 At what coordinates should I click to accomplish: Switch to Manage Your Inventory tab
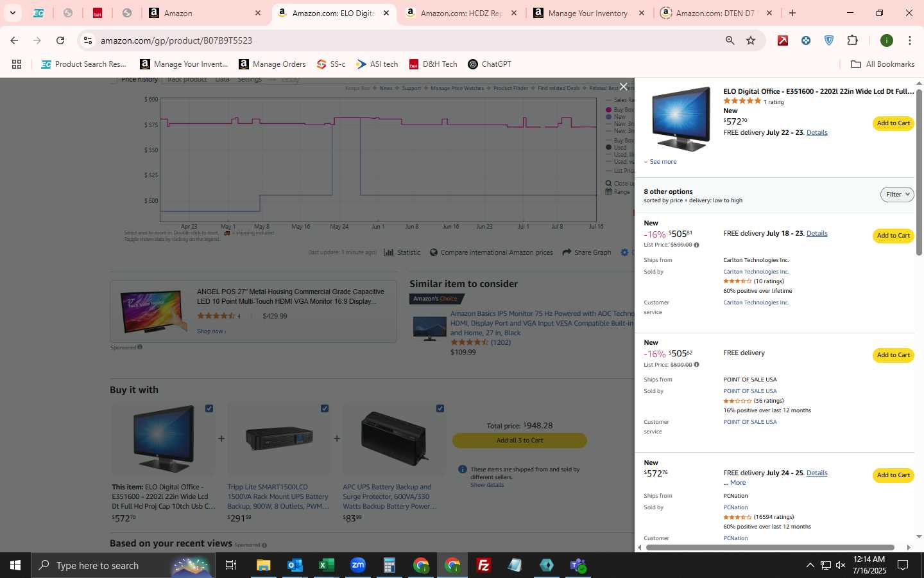588,13
